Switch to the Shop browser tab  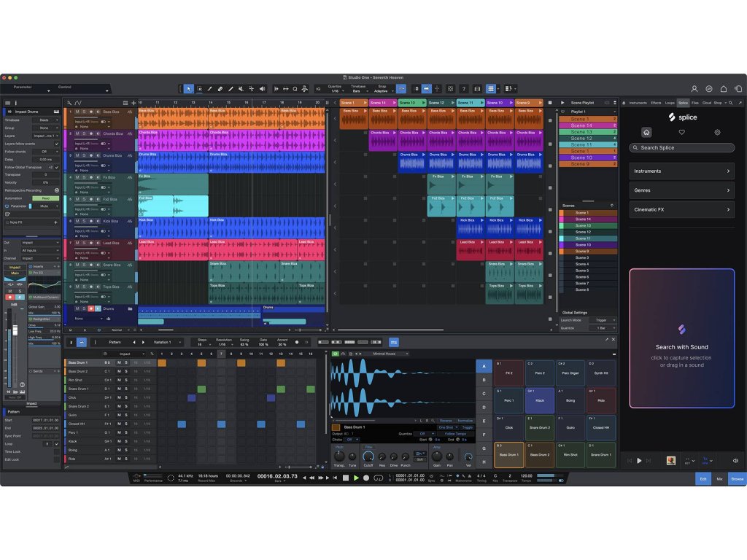718,103
